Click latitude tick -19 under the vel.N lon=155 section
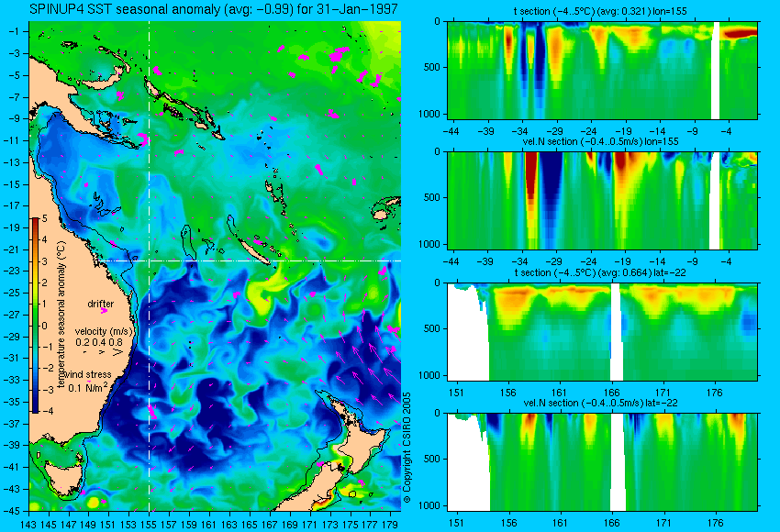The height and width of the screenshot is (532, 780). pyautogui.click(x=623, y=261)
